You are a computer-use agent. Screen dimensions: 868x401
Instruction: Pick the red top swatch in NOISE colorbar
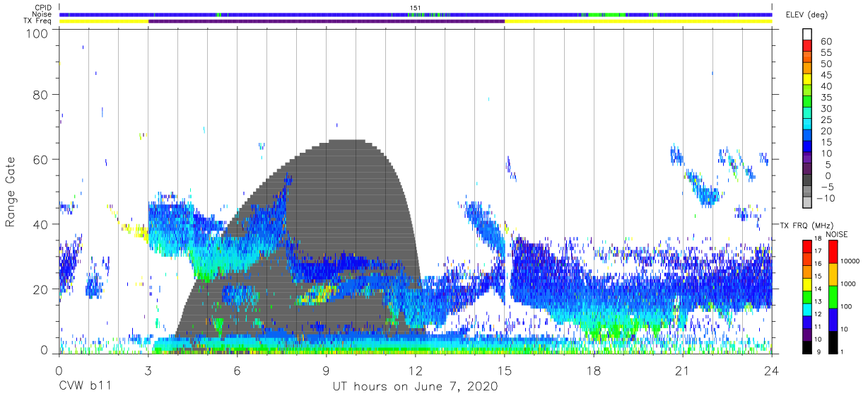(833, 252)
